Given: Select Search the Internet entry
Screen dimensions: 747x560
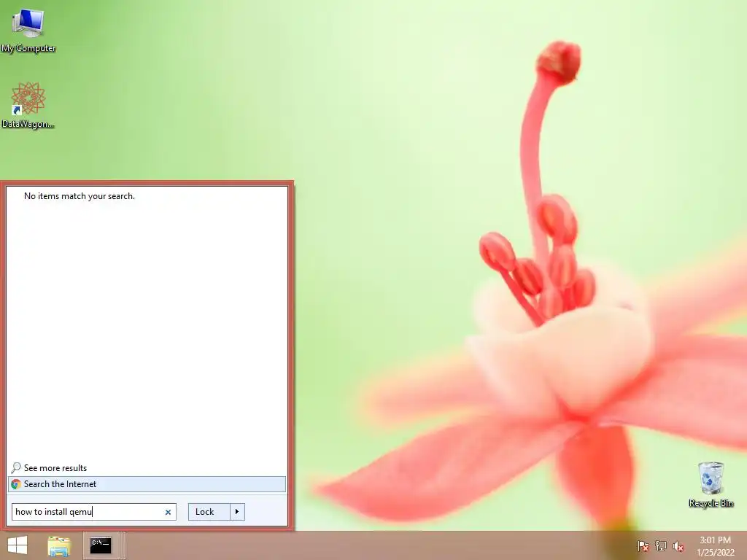Looking at the screenshot, I should coord(147,484).
